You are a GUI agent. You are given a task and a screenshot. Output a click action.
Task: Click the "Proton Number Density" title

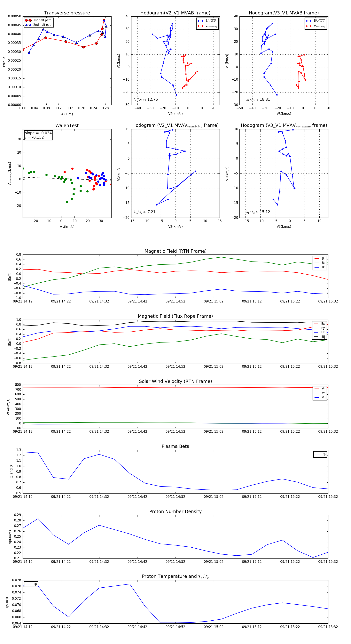[x=175, y=511]
